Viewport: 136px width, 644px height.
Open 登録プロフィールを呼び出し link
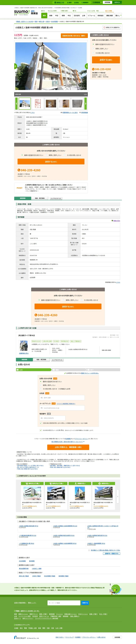tap(90, 373)
